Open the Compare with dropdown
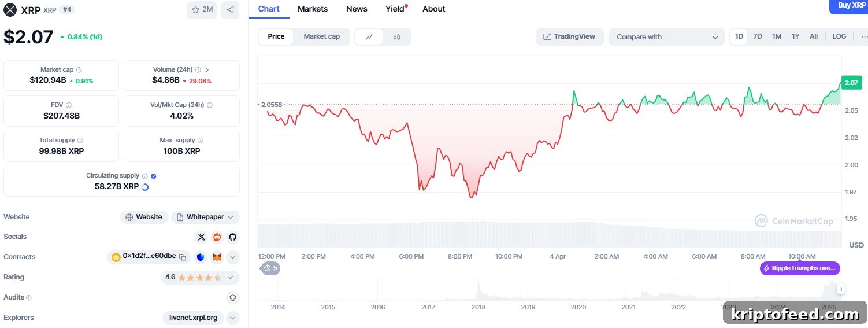 pos(666,36)
